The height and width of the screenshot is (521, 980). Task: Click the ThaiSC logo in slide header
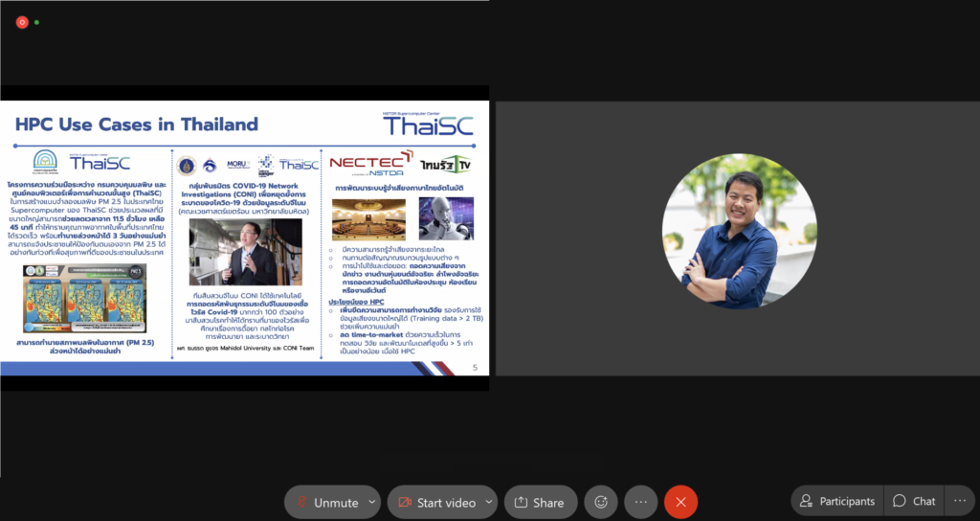[x=428, y=125]
